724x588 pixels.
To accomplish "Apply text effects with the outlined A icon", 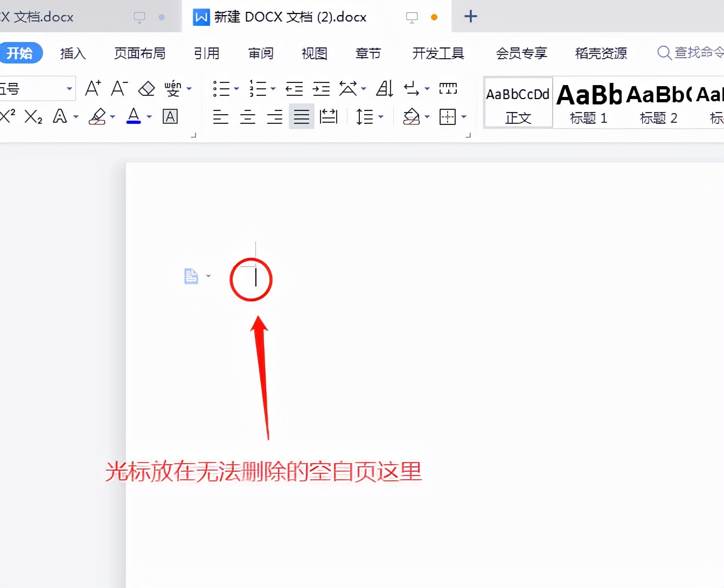I will pos(60,116).
